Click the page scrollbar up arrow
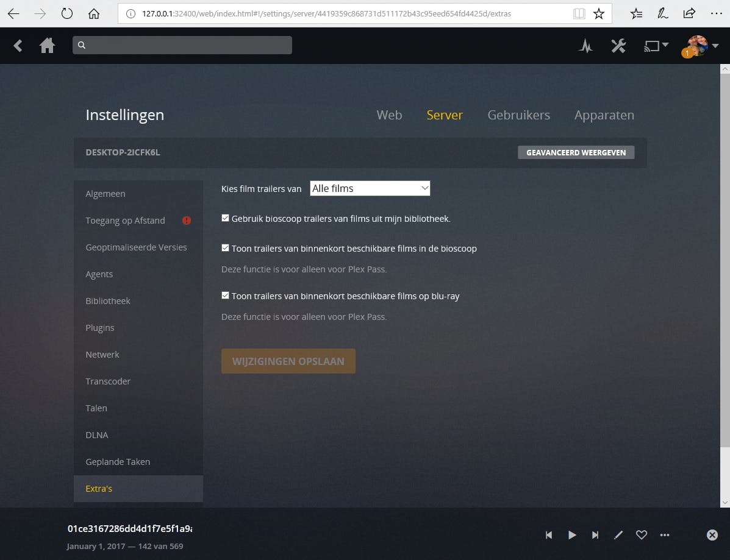 [x=725, y=69]
